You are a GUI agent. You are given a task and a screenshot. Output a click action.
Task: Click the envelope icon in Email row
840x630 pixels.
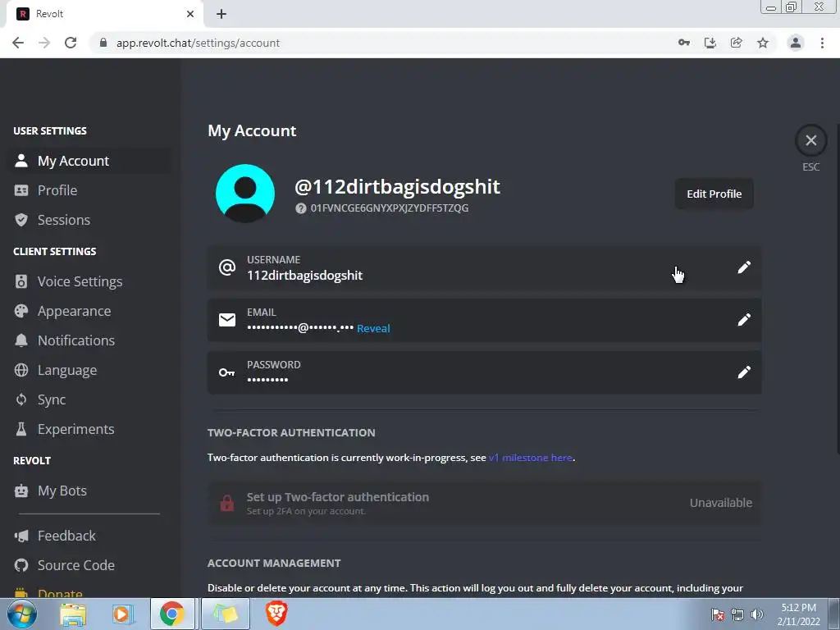227,320
